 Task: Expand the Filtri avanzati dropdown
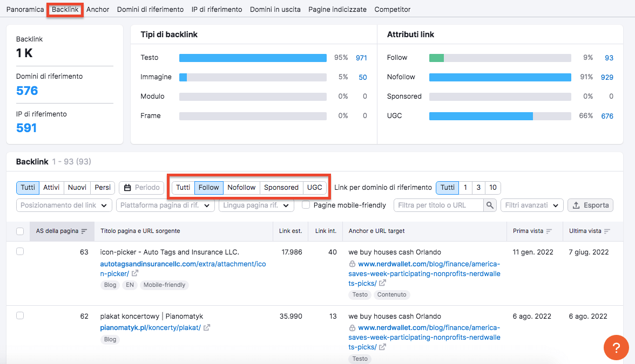pyautogui.click(x=532, y=205)
